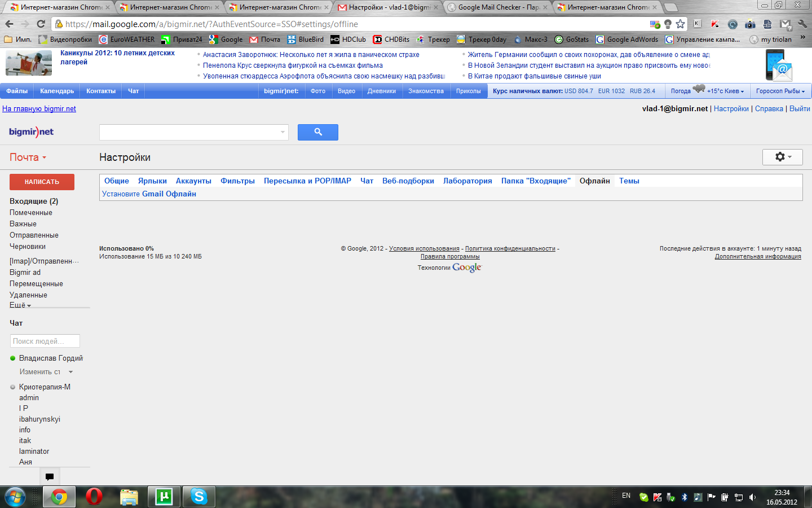Open Файлы in the bigmir bar

(x=17, y=91)
